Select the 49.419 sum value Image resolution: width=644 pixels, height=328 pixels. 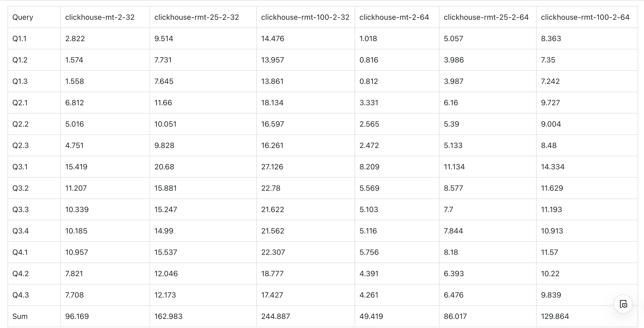point(371,316)
